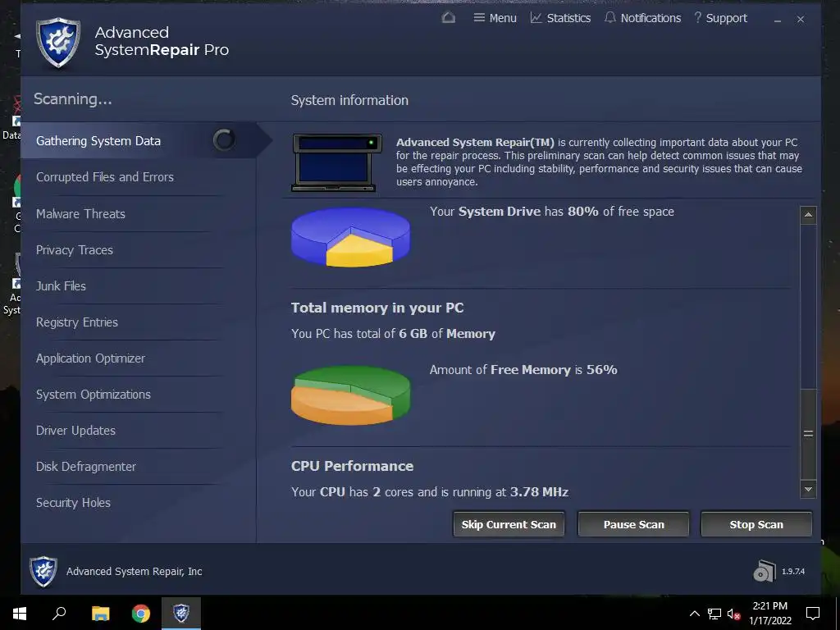Click the 6 GB of Memory text

click(x=447, y=334)
